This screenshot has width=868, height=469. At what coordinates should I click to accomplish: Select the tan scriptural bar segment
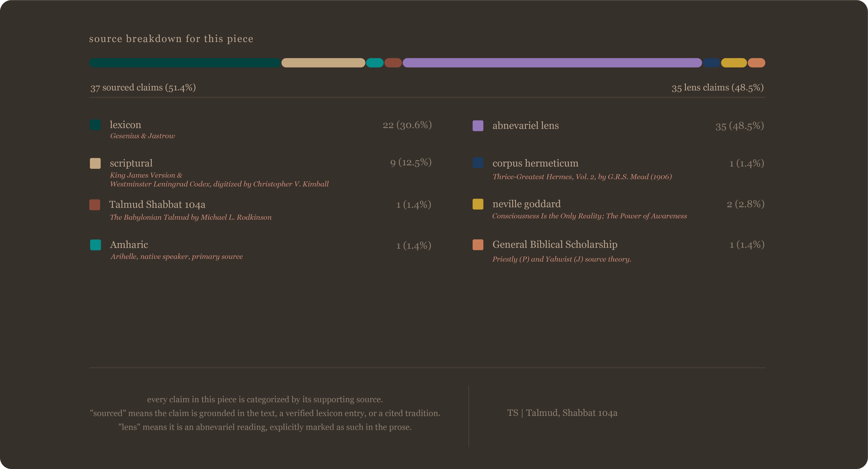pyautogui.click(x=323, y=63)
